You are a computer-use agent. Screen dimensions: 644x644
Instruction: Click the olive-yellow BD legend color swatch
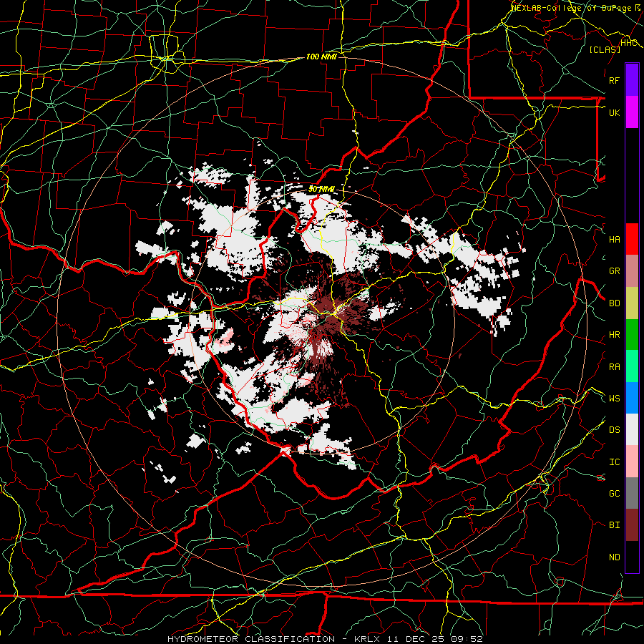pyautogui.click(x=632, y=303)
